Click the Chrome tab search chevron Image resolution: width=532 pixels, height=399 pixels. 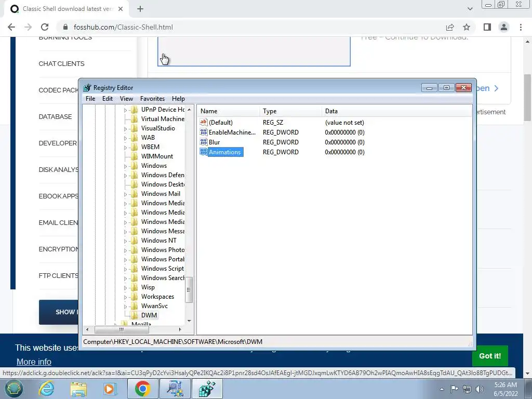pyautogui.click(x=470, y=9)
